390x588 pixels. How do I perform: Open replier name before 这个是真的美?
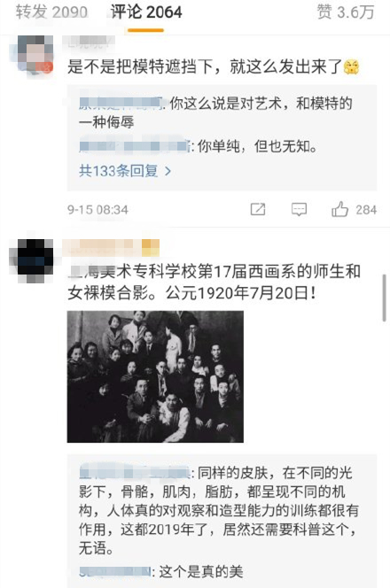tap(116, 572)
